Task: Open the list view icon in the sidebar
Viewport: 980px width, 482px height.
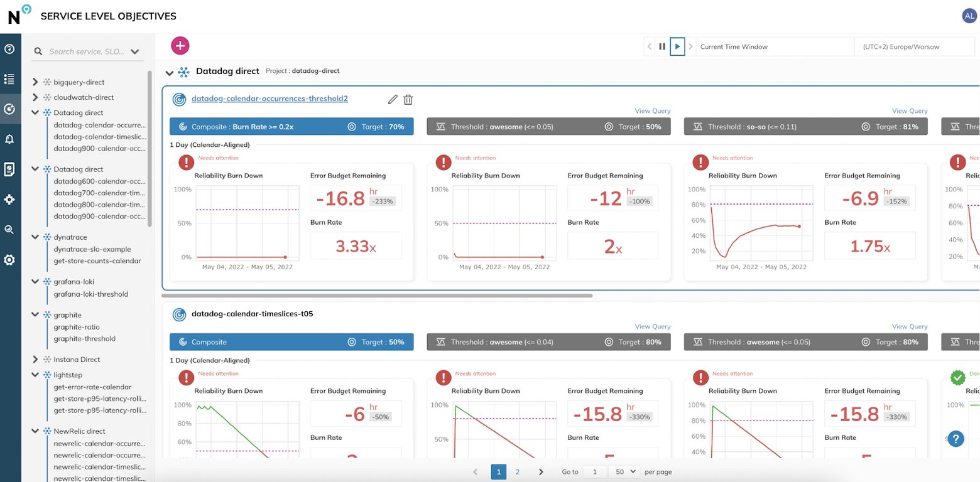Action: click(x=9, y=79)
